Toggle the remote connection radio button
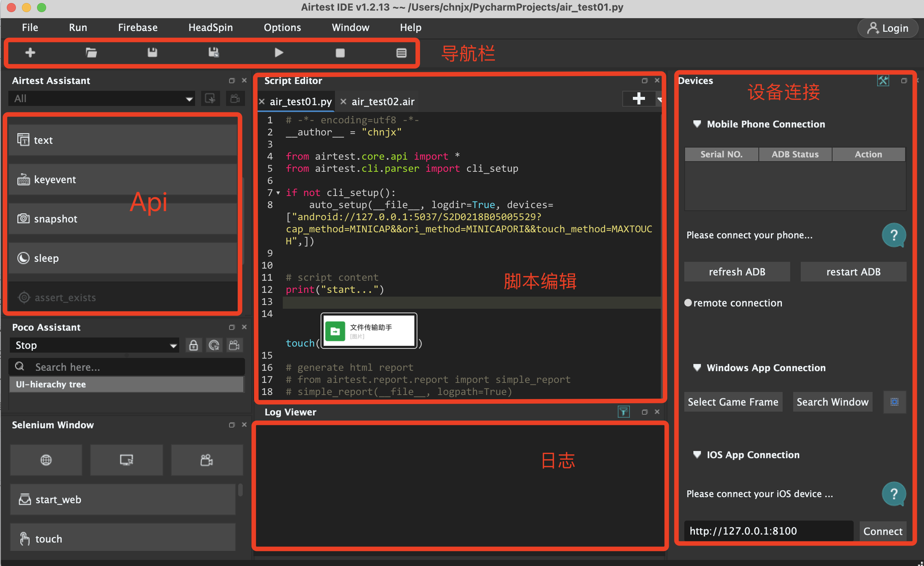Image resolution: width=924 pixels, height=566 pixels. (x=688, y=303)
